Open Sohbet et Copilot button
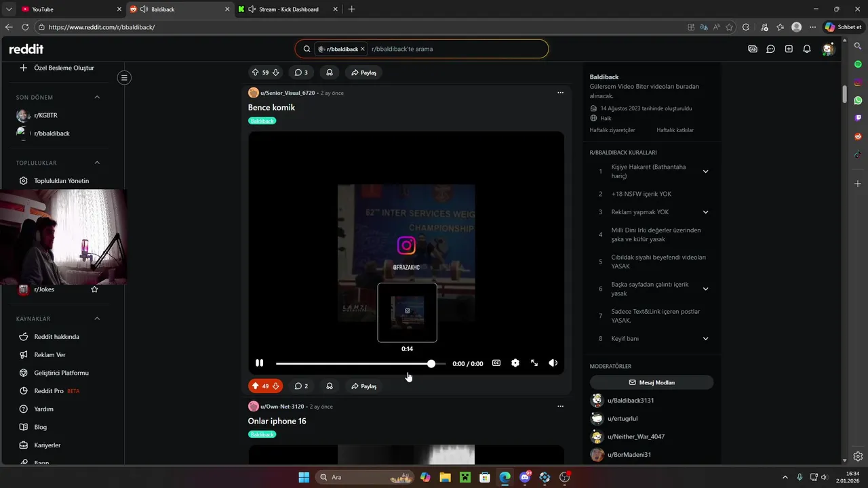868x488 pixels. pos(843,27)
